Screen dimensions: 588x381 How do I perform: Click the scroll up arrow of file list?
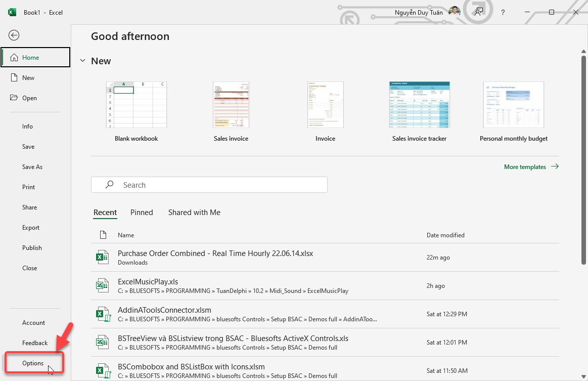point(583,52)
